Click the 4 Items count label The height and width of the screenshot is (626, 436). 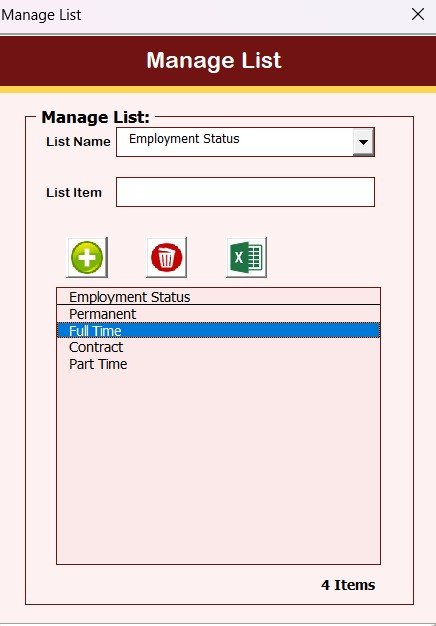tap(348, 585)
